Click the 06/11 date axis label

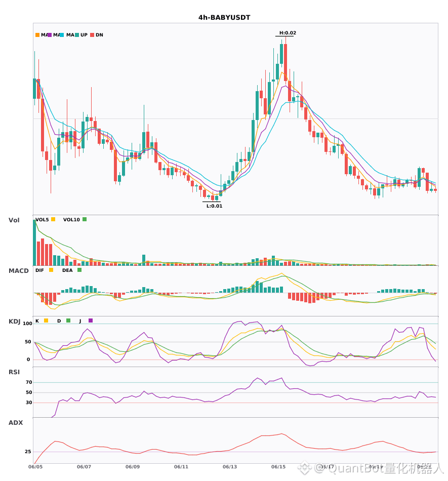[x=181, y=467]
